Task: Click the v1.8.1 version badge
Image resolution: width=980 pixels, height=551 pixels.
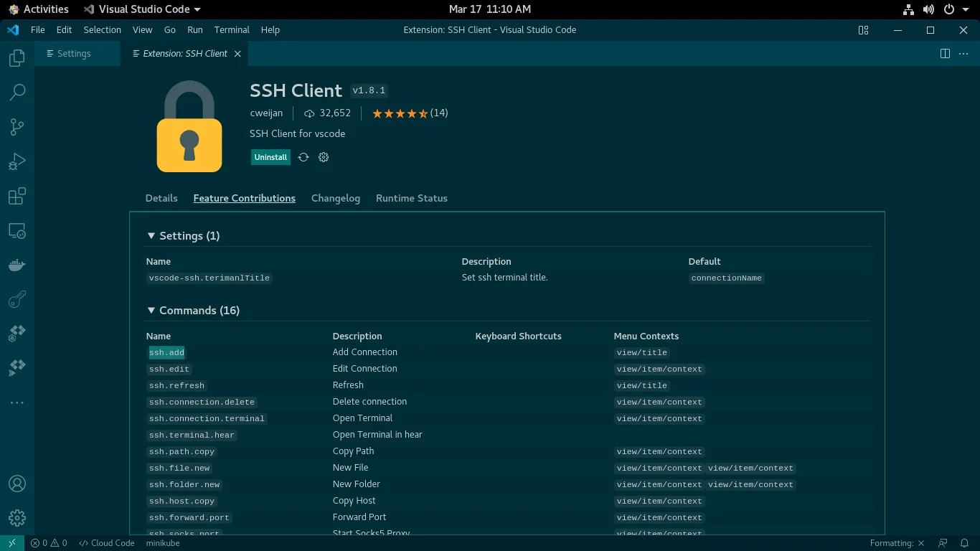Action: click(369, 91)
